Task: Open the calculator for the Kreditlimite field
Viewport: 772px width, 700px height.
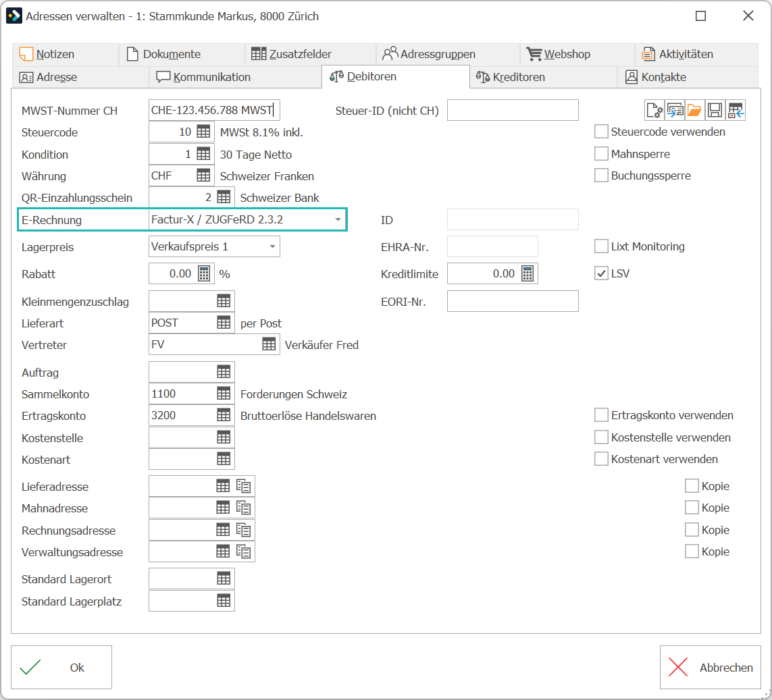Action: tap(527, 273)
